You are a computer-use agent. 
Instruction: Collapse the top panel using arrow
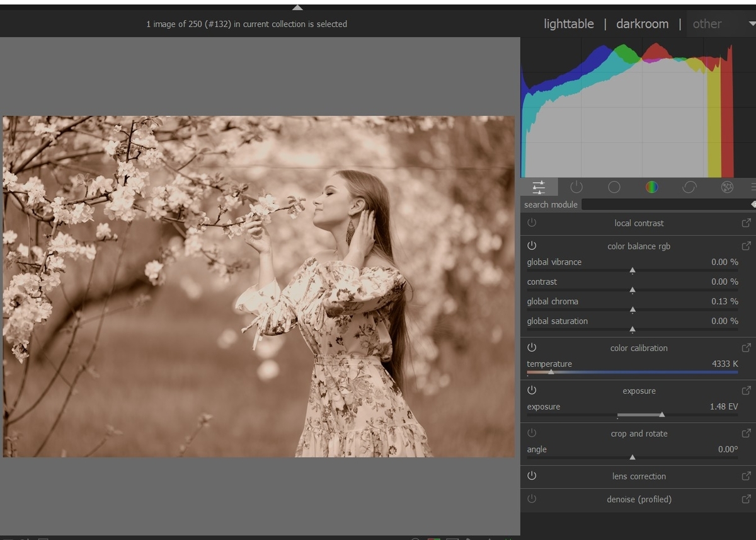[297, 8]
